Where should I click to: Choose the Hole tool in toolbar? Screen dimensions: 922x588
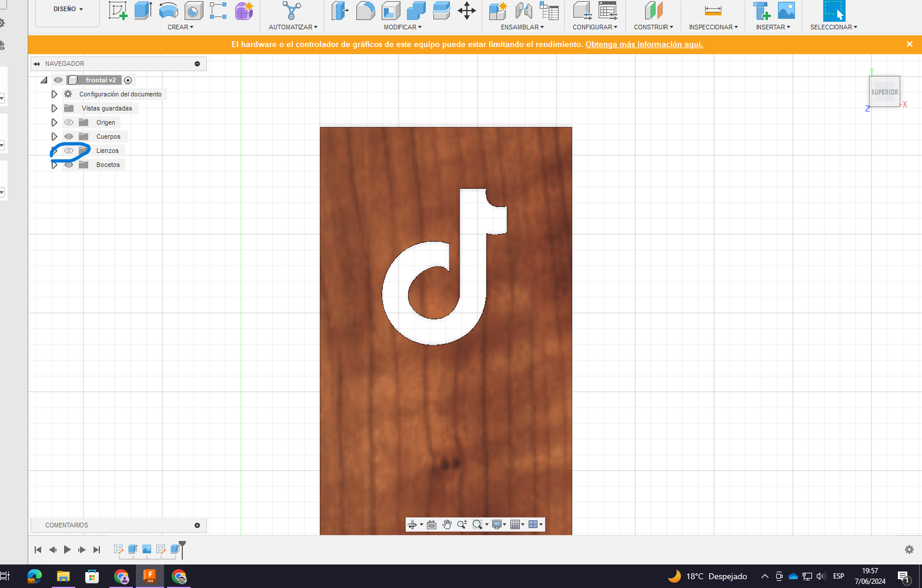(193, 11)
